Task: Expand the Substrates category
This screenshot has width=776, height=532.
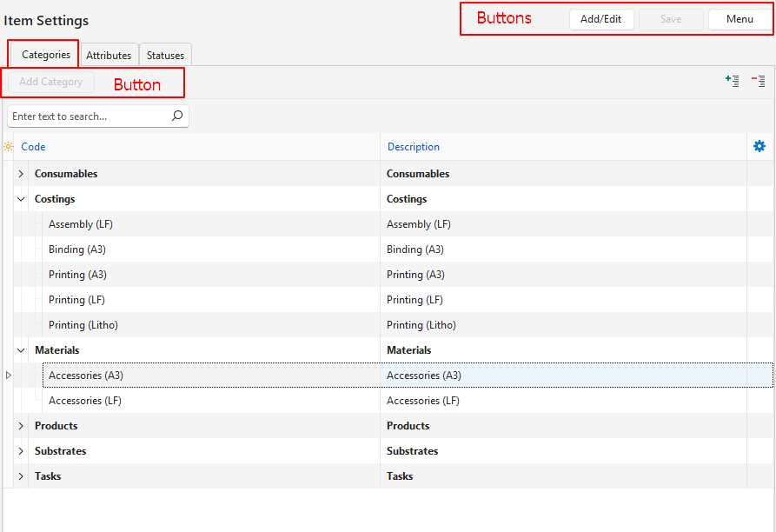Action: [21, 451]
